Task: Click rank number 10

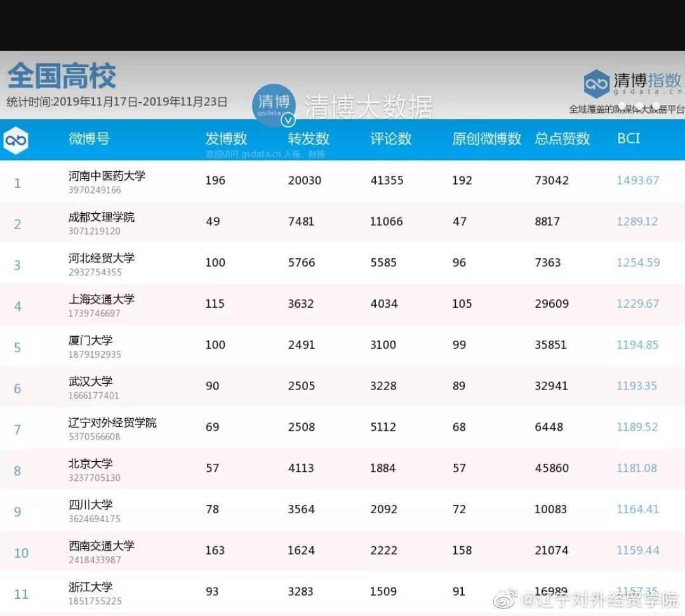Action: pyautogui.click(x=21, y=553)
